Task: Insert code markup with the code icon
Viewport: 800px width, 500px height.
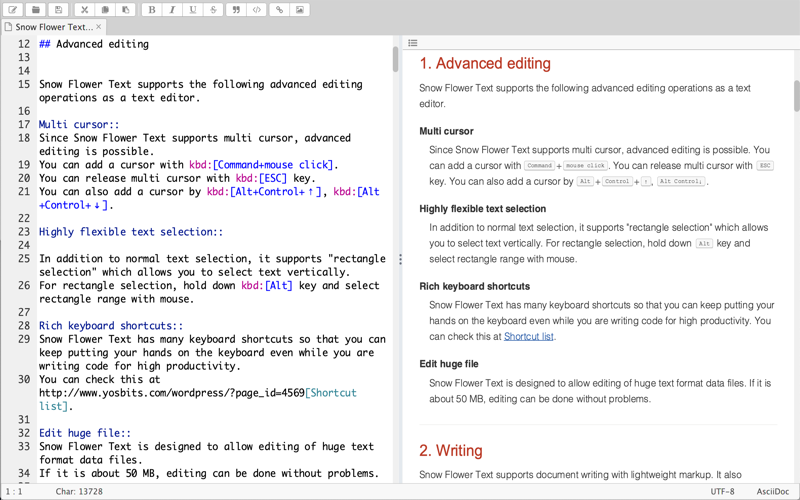Action: [x=257, y=9]
